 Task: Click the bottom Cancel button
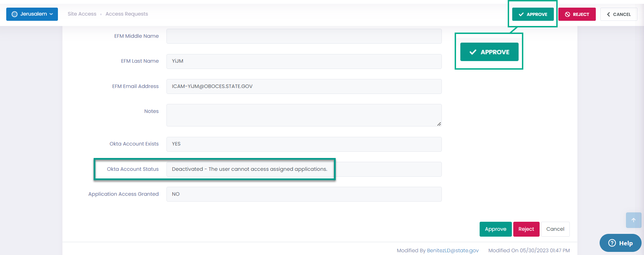pyautogui.click(x=555, y=229)
